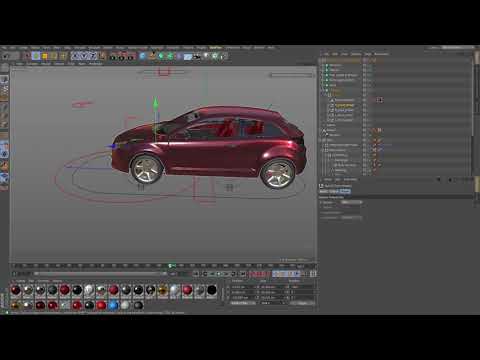Click Render to Picture Viewer icon
This screenshot has height=360, width=480.
click(x=122, y=57)
